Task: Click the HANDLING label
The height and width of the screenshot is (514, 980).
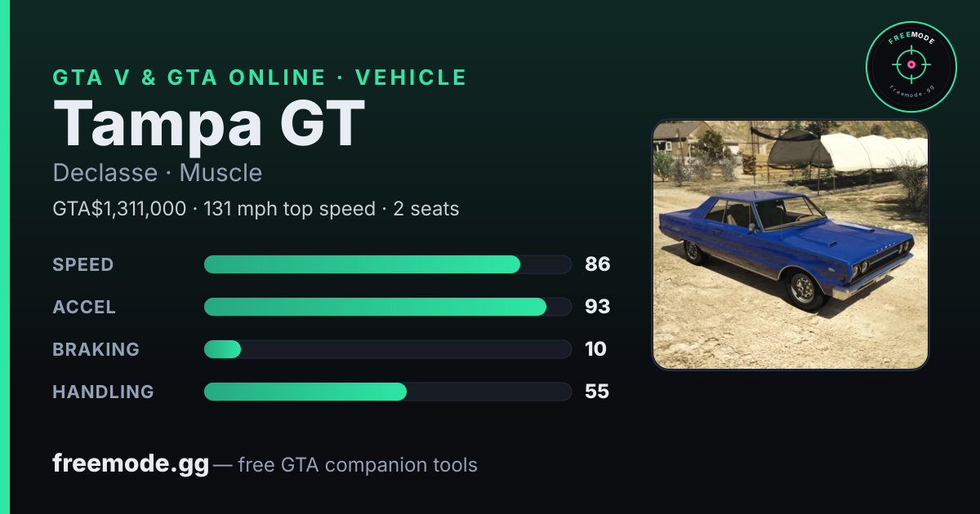Action: click(x=103, y=392)
